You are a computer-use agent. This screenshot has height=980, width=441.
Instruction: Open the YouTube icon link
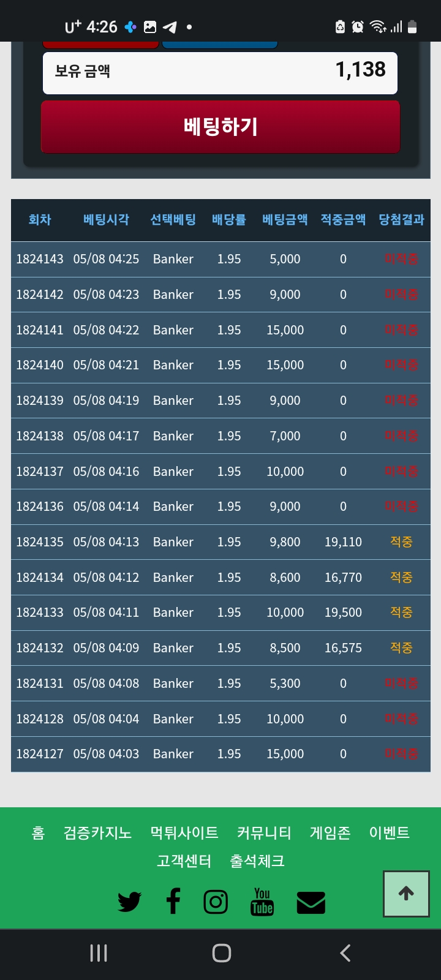click(x=262, y=902)
